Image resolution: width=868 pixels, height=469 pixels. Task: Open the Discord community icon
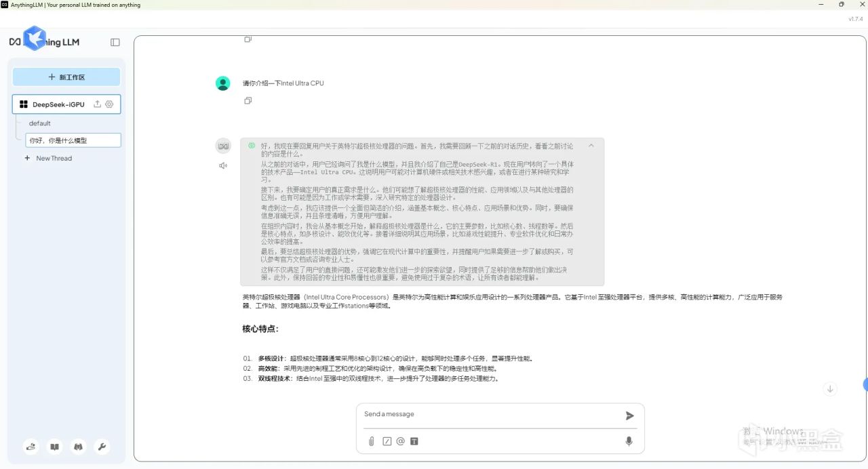pyautogui.click(x=79, y=447)
